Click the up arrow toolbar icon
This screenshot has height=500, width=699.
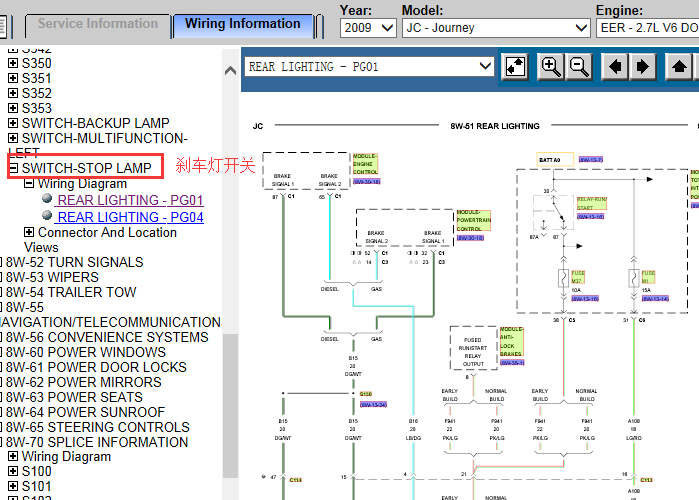(679, 67)
